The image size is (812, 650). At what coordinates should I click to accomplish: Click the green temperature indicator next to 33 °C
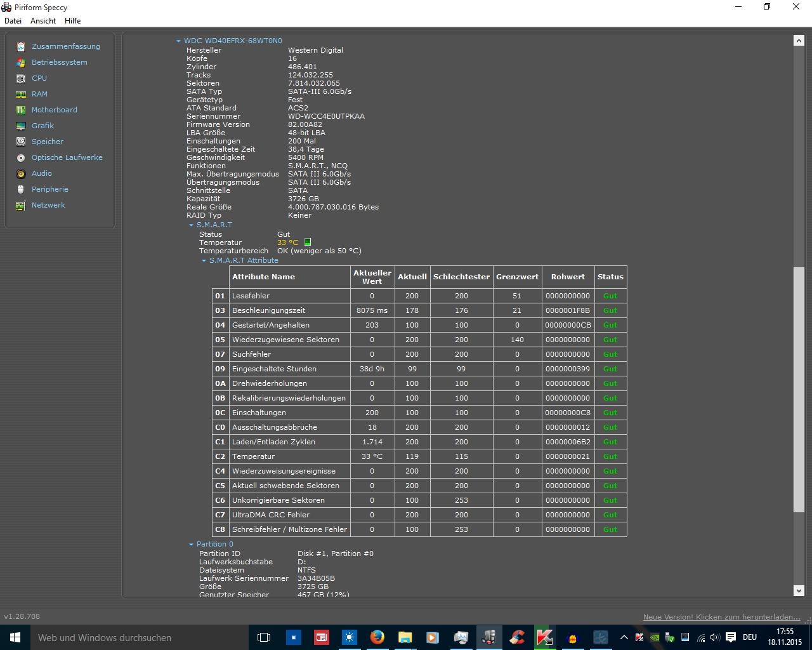308,242
